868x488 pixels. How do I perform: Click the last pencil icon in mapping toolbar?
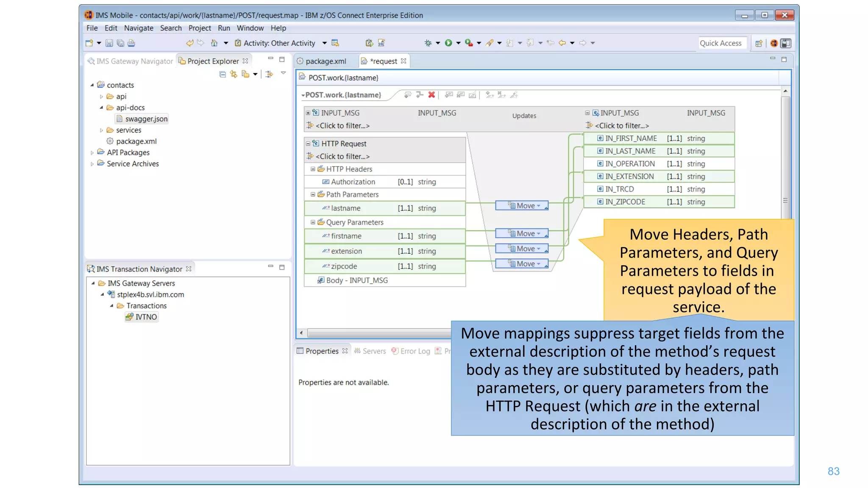coord(514,94)
